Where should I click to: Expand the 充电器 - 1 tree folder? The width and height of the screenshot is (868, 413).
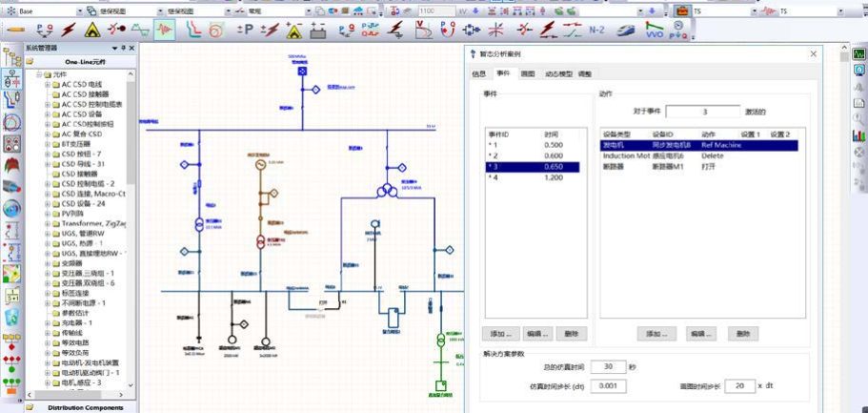click(49, 322)
